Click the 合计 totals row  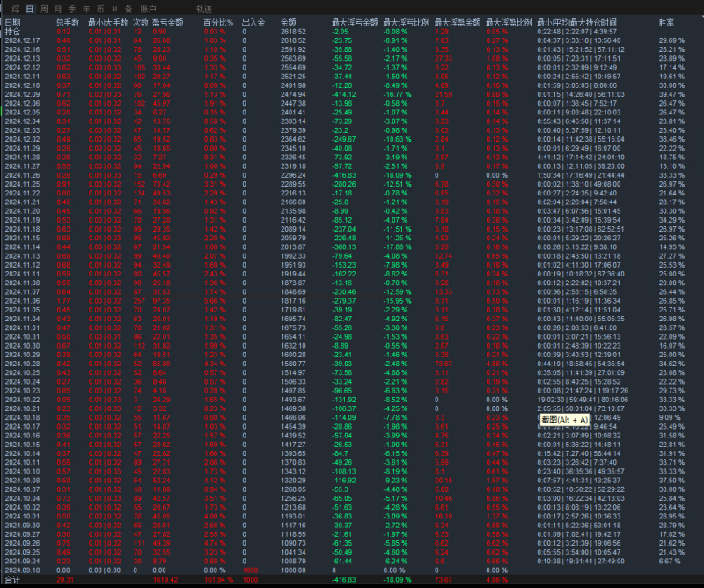[12, 580]
